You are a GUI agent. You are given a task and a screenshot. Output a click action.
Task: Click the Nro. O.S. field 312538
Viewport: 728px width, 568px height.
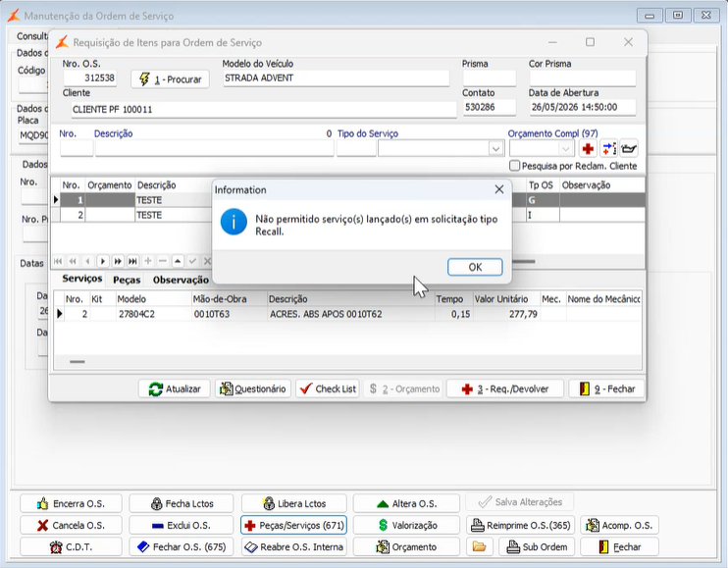tap(89, 77)
